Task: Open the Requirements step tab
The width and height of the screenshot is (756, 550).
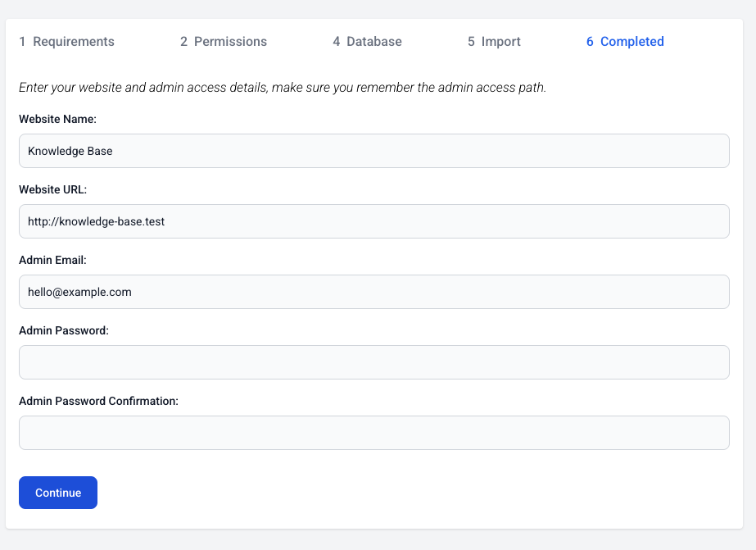Action: pyautogui.click(x=66, y=42)
